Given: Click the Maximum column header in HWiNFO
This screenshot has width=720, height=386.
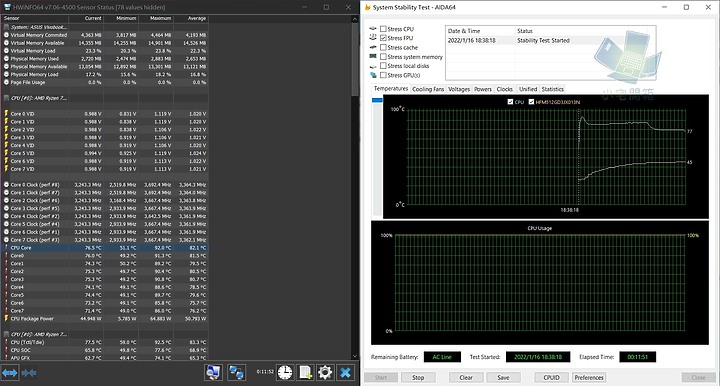Looking at the screenshot, I should click(x=156, y=18).
